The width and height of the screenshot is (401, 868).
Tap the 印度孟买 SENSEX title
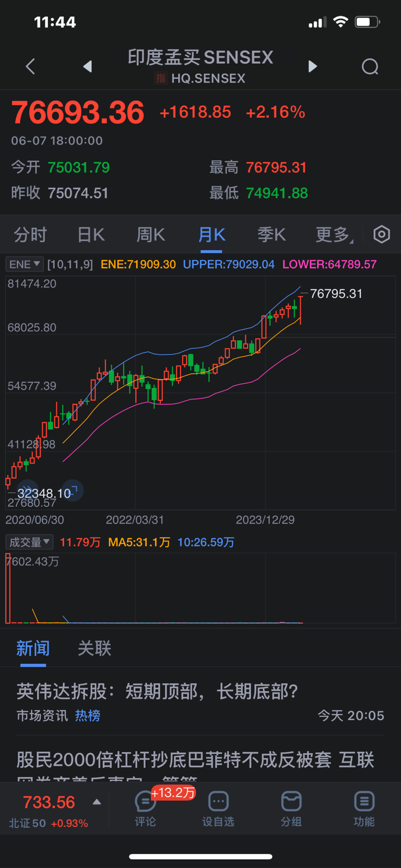[200, 57]
